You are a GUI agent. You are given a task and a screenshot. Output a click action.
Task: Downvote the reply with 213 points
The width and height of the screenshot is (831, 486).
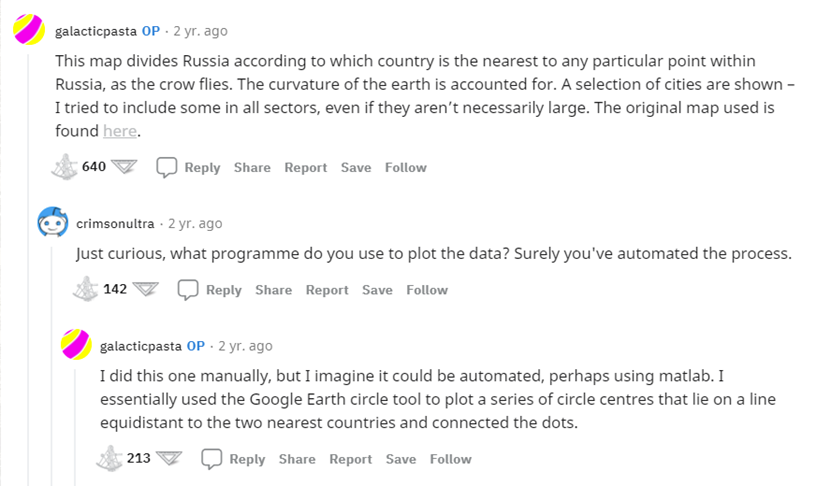click(169, 459)
